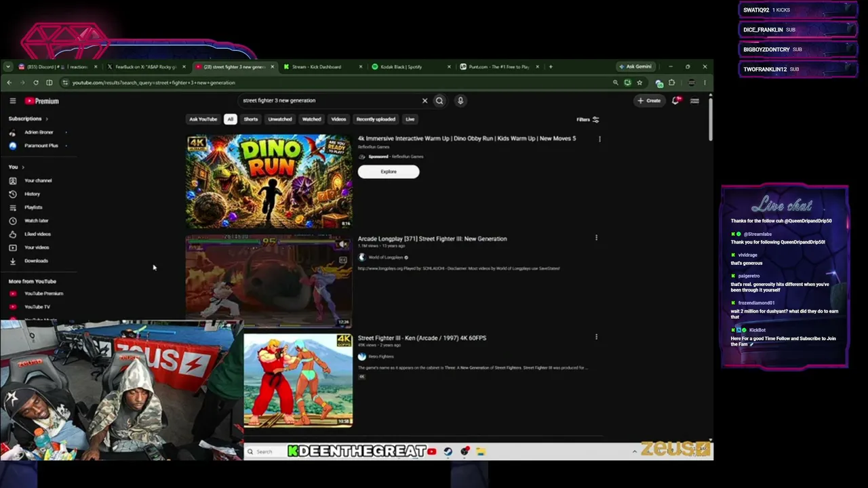
Task: Open the browser extensions puzzle icon
Action: [672, 83]
